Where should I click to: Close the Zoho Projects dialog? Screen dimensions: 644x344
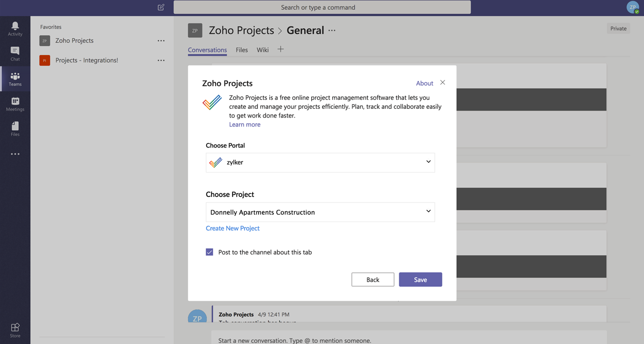pos(443,82)
